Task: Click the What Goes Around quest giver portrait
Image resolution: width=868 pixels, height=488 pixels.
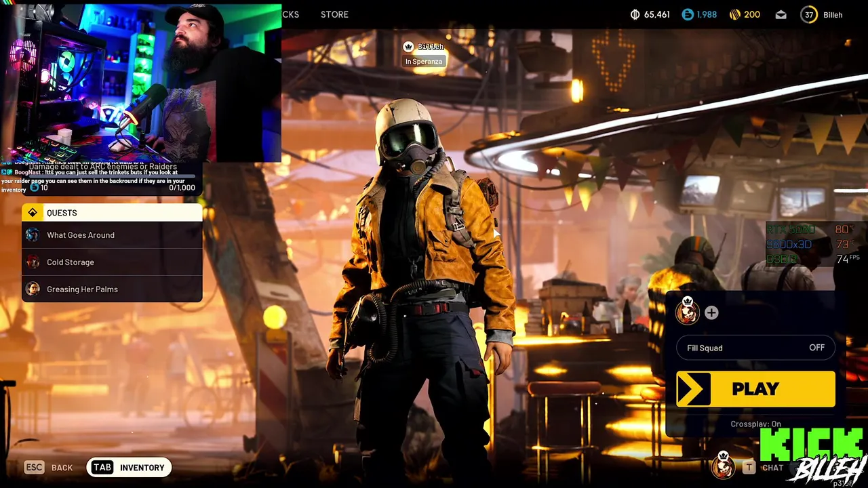Action: (x=33, y=235)
